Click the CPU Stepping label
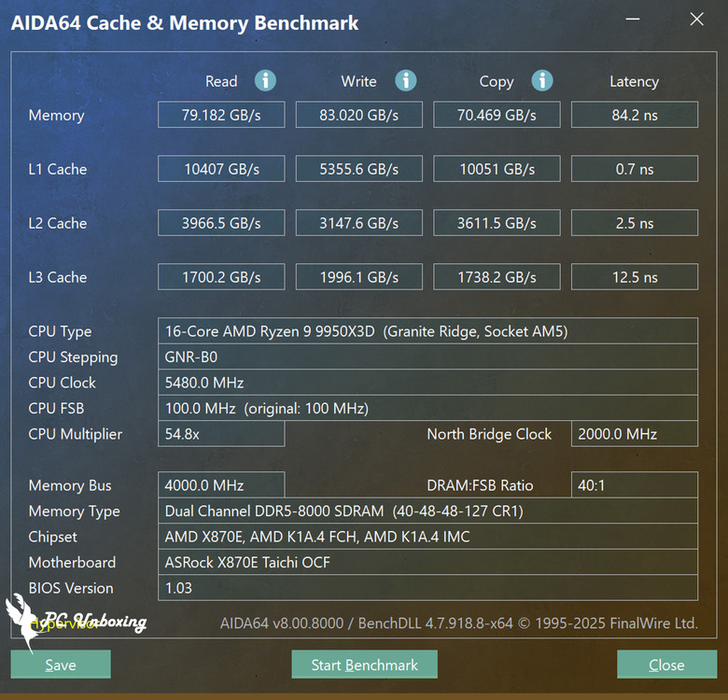Image resolution: width=728 pixels, height=700 pixels. pyautogui.click(x=73, y=357)
